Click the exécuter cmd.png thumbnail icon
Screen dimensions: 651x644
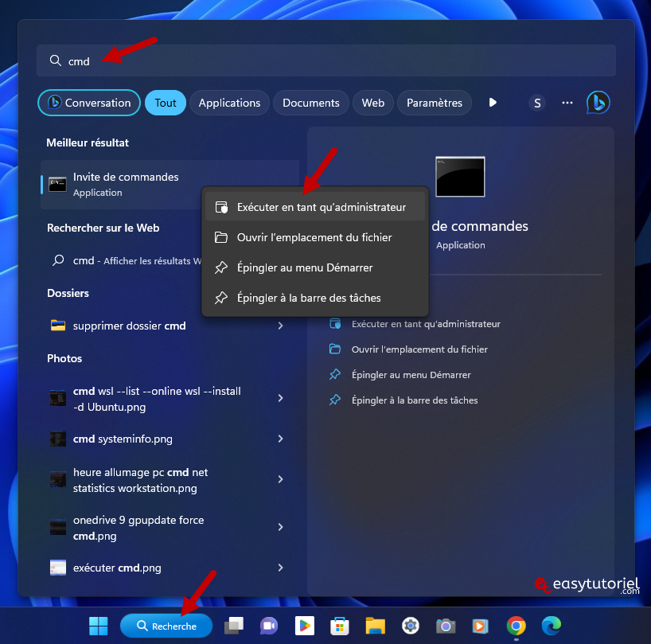coord(58,568)
